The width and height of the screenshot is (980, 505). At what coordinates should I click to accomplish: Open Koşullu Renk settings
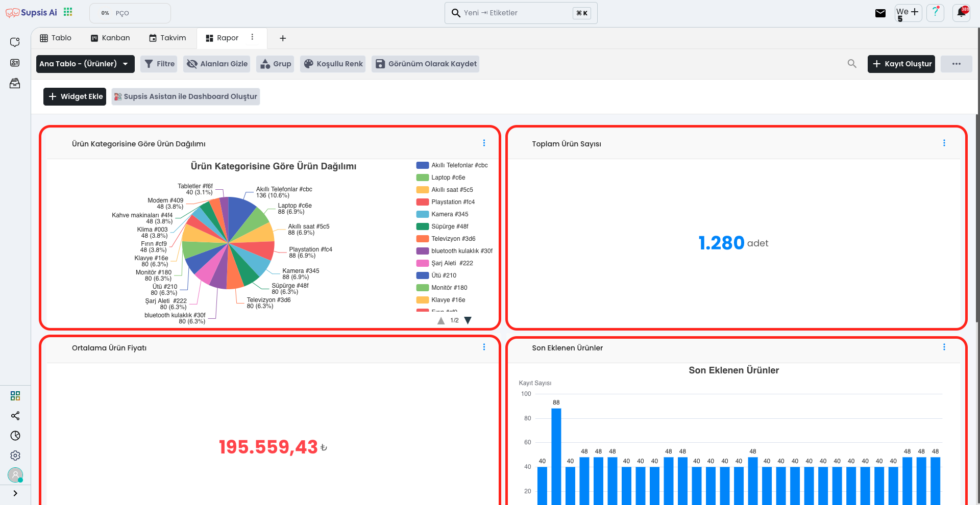333,64
